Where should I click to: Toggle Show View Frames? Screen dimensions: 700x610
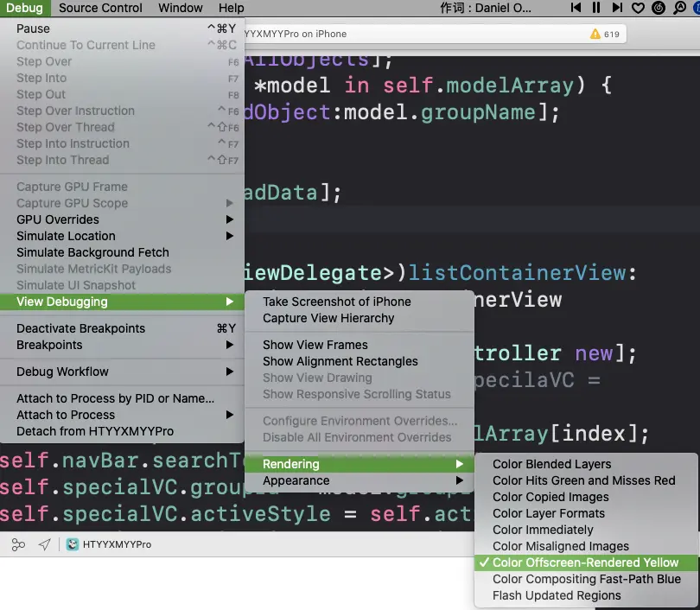tap(360, 345)
